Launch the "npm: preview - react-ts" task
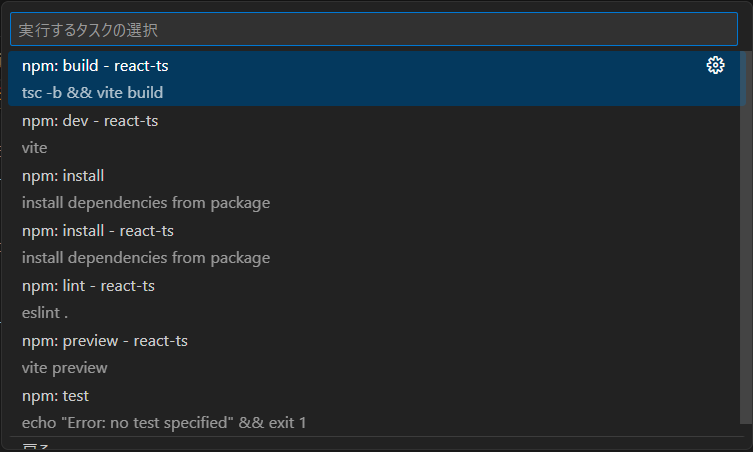This screenshot has width=753, height=452. point(105,341)
